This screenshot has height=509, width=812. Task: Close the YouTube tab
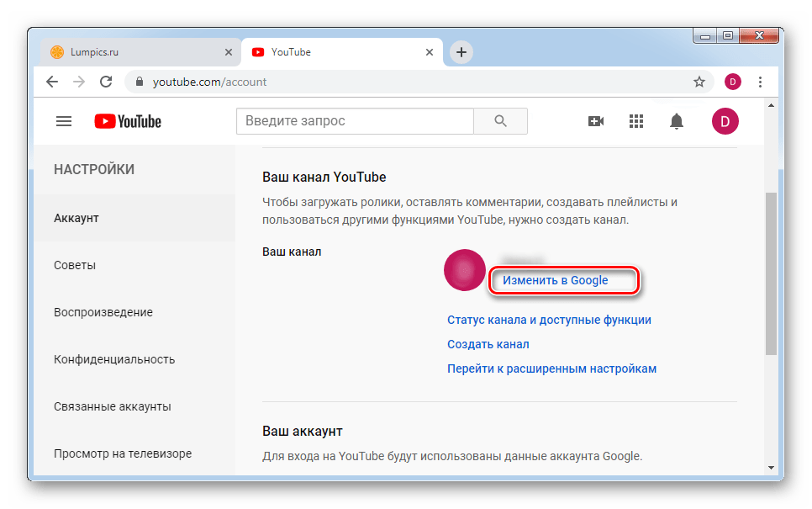click(430, 52)
